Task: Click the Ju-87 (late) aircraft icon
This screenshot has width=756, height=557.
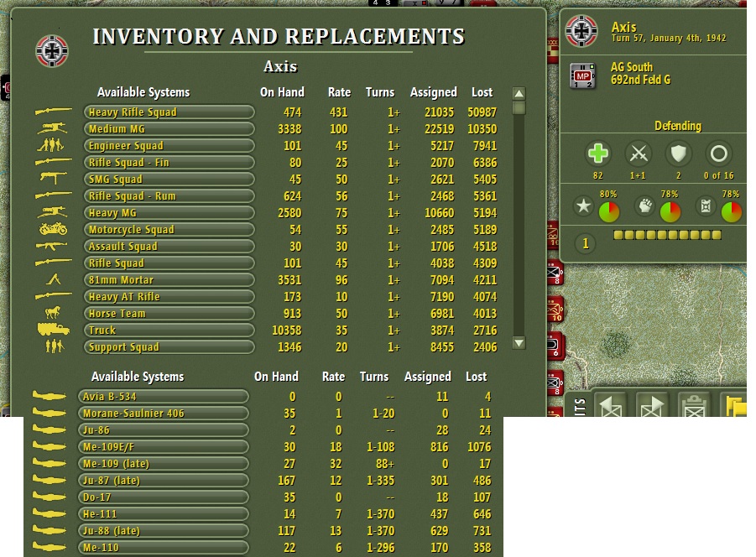Action: (x=50, y=480)
